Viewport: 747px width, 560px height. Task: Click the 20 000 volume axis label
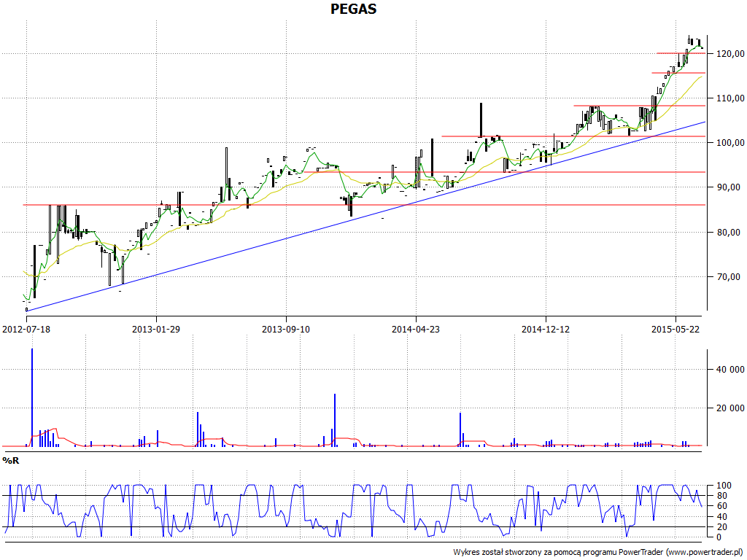[729, 408]
